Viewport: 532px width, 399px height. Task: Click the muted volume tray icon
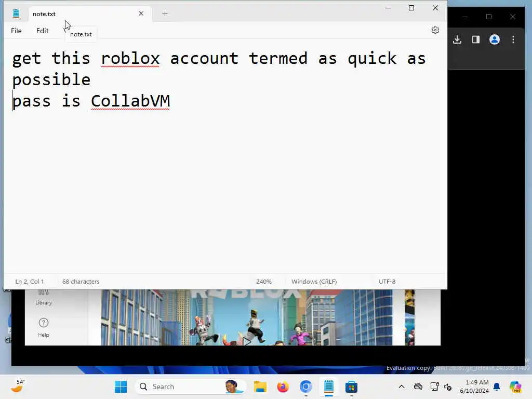448,387
